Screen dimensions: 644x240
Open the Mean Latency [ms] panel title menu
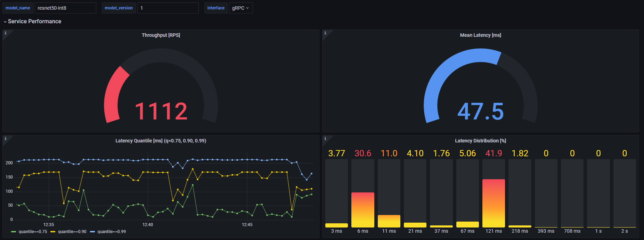[x=480, y=35]
